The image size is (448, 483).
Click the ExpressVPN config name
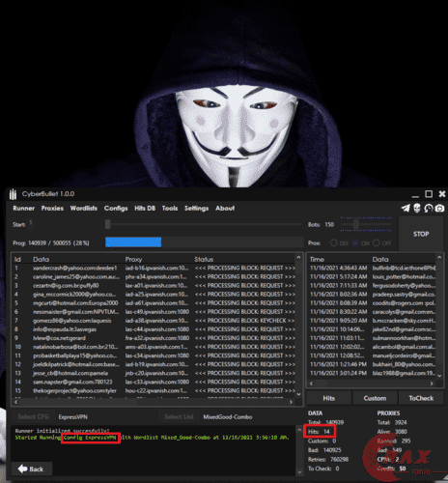coord(72,417)
